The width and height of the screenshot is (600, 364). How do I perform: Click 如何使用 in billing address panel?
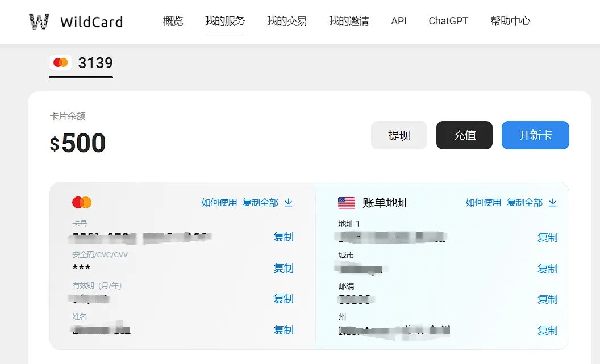[x=483, y=203]
